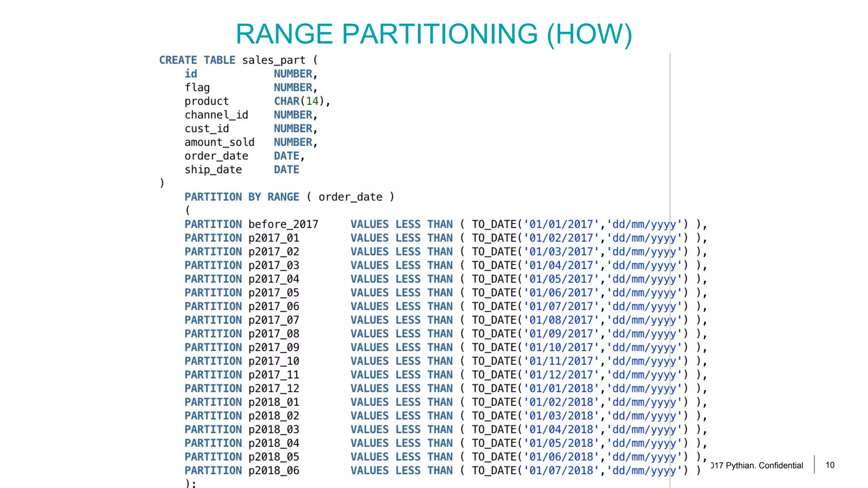Viewport: 868px width, 488px height.
Task: Select partition name 'p2017_08'
Action: click(x=274, y=334)
